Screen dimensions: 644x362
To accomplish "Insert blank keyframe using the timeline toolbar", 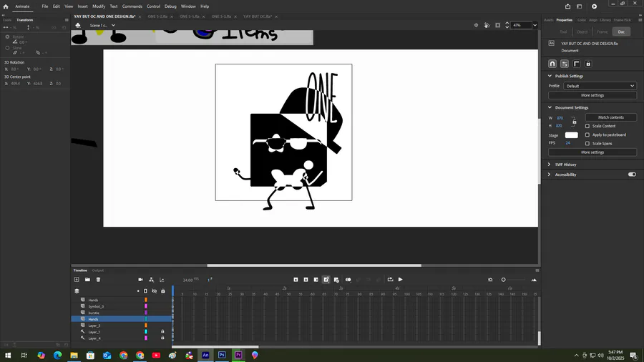I will click(306, 280).
